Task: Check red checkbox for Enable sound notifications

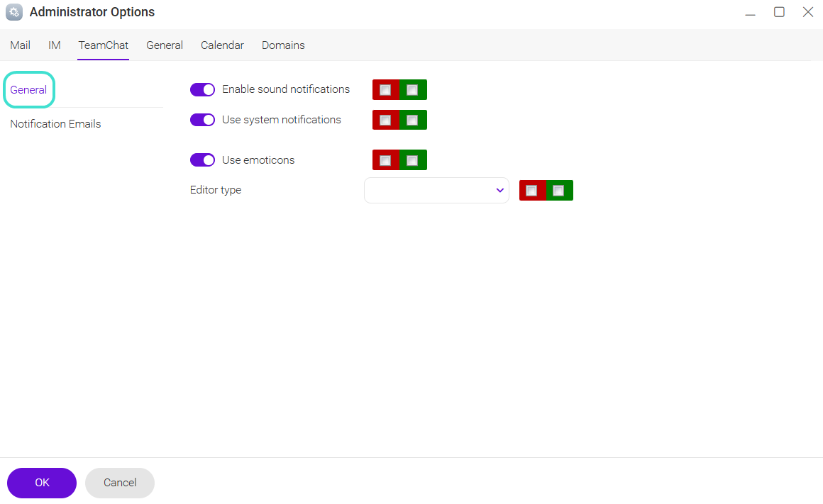Action: pyautogui.click(x=385, y=90)
